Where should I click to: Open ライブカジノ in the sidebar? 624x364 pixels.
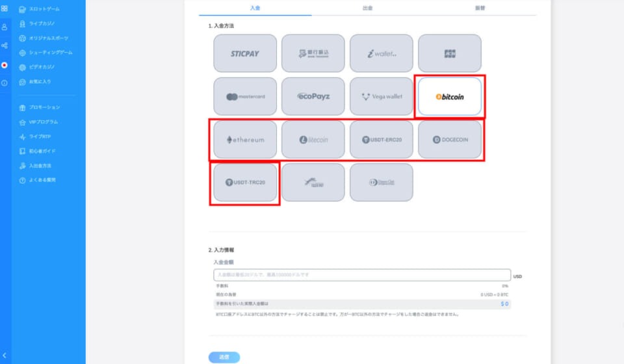click(36, 23)
